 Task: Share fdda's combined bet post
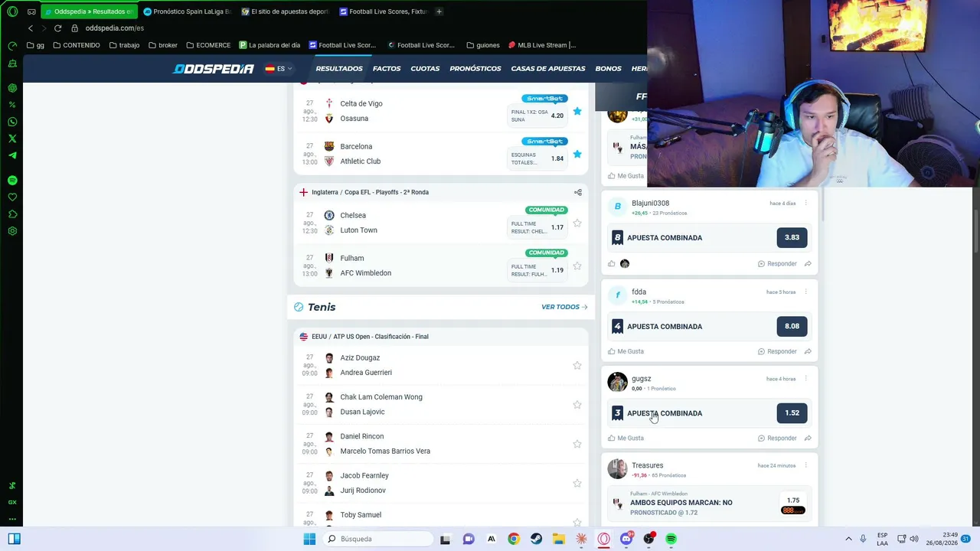pos(808,351)
